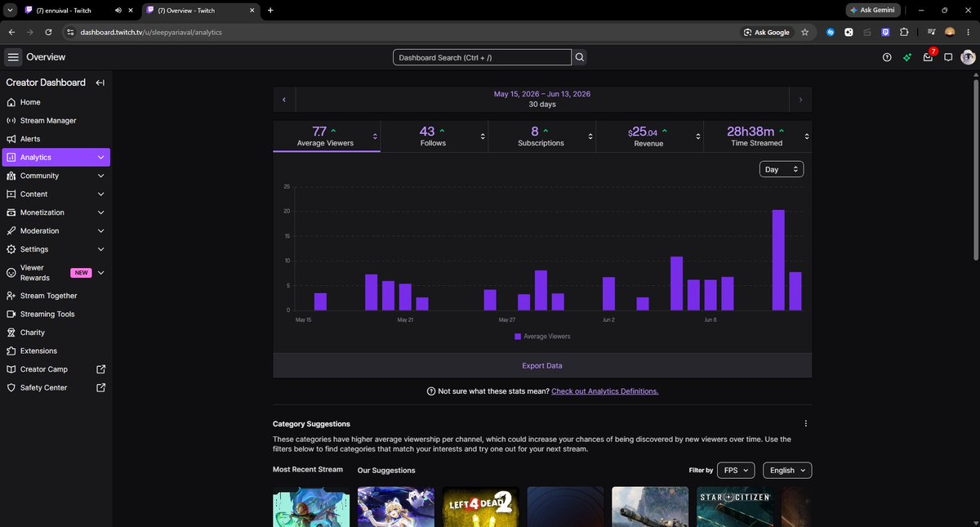Select the Revenue stat tab
This screenshot has width=980, height=527.
pyautogui.click(x=648, y=136)
